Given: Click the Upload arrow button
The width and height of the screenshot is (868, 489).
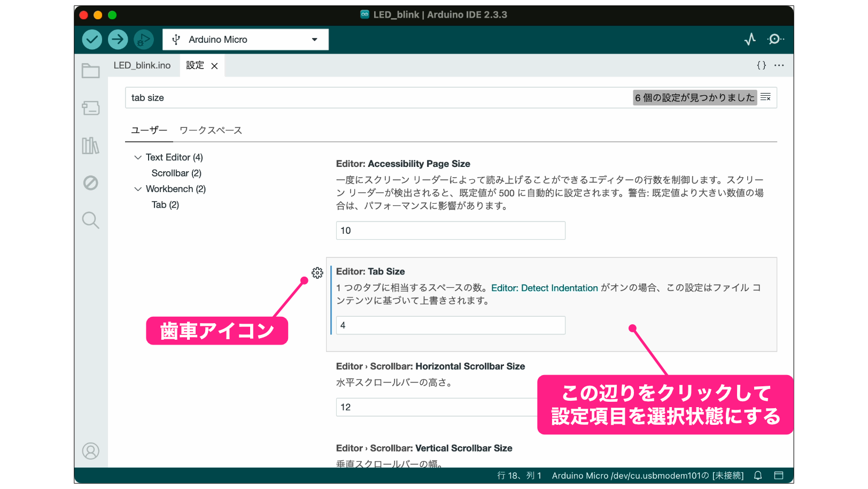Looking at the screenshot, I should click(x=118, y=39).
